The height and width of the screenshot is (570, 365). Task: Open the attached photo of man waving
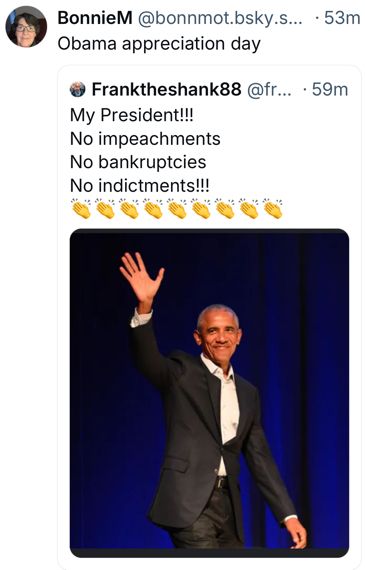pyautogui.click(x=209, y=393)
